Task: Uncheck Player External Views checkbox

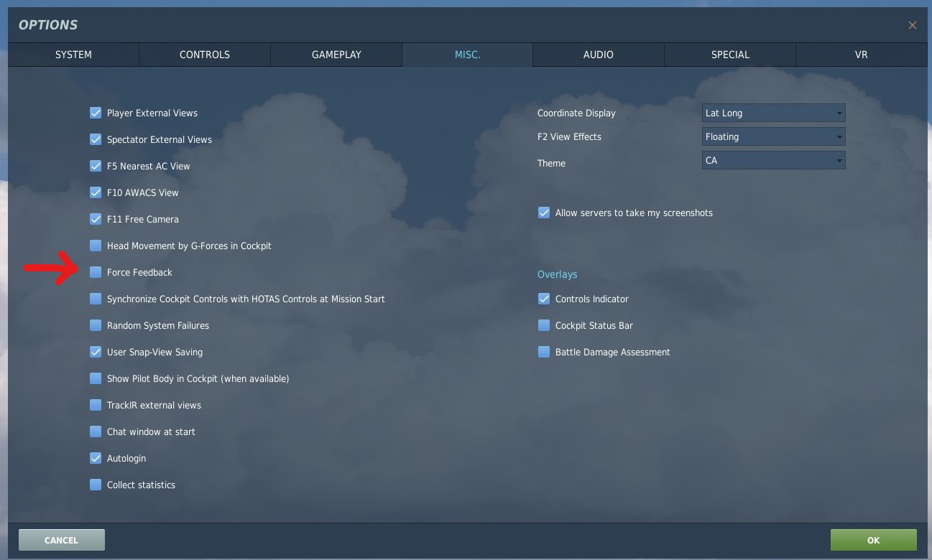Action: coord(96,113)
